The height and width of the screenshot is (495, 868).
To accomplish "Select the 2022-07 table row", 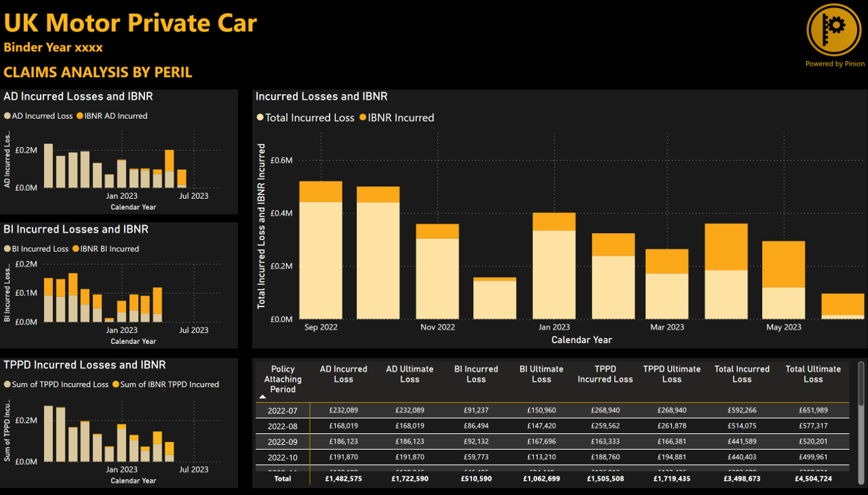I will coord(282,410).
